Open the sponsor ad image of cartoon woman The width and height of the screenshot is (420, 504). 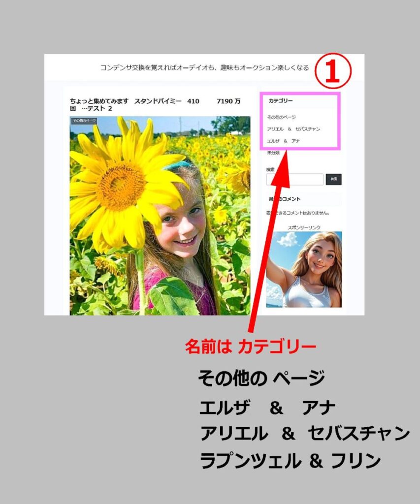[304, 269]
